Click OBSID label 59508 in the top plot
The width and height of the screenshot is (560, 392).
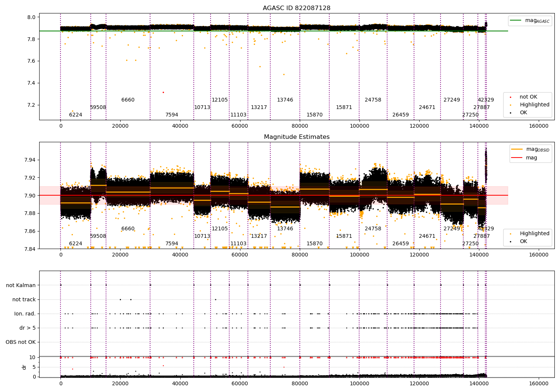point(98,108)
